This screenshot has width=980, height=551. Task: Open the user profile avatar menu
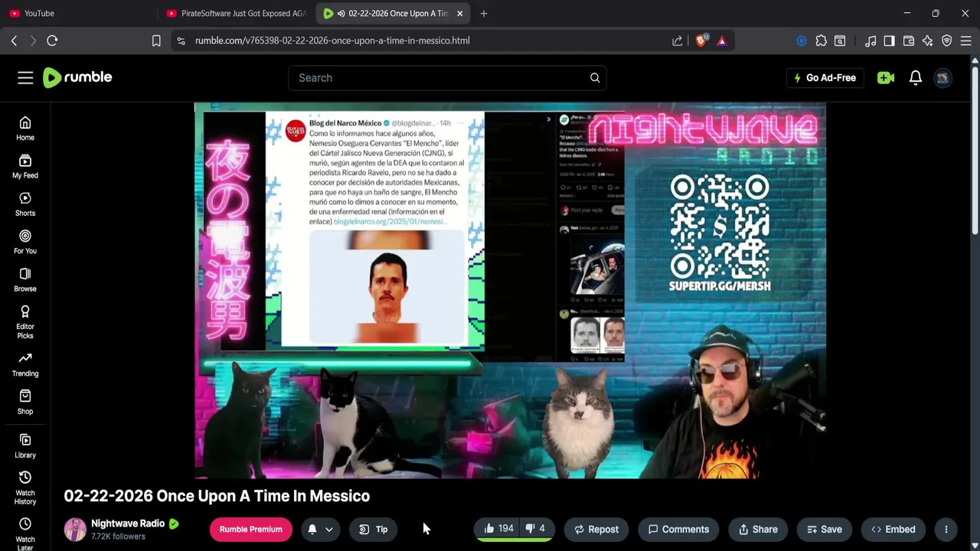[x=943, y=77]
